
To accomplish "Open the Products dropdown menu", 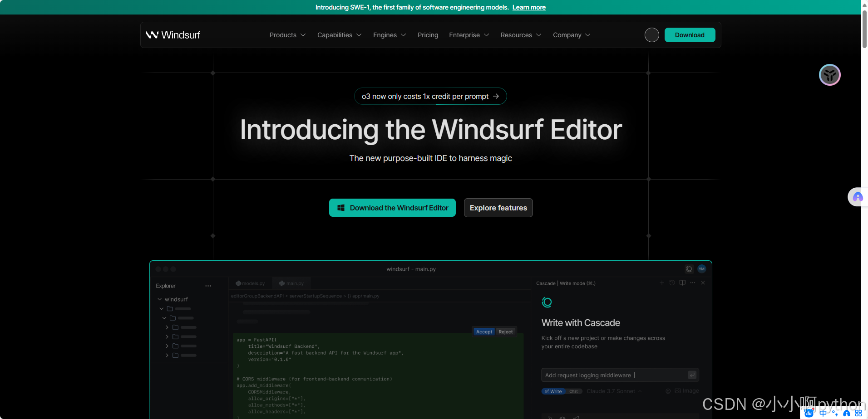I will [287, 35].
